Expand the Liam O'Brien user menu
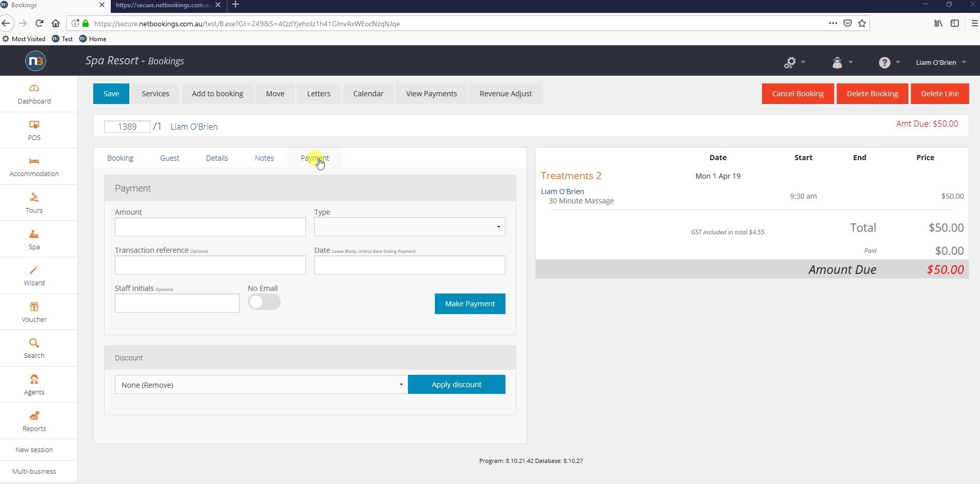 pyautogui.click(x=941, y=62)
